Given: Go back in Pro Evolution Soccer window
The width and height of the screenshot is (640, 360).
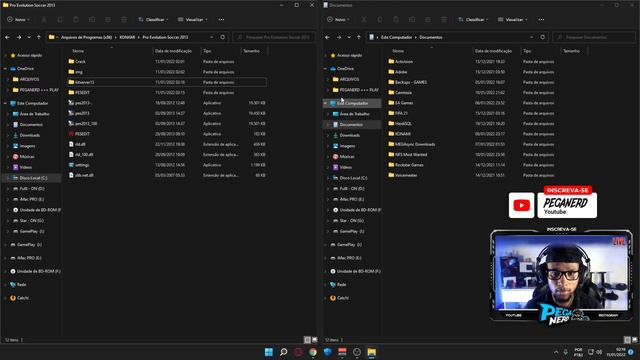Looking at the screenshot, I should click(7, 37).
